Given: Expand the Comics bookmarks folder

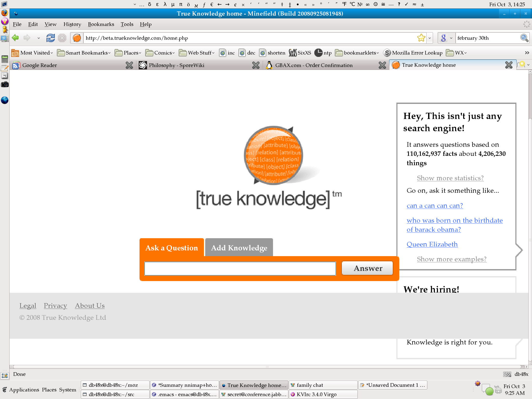Looking at the screenshot, I should point(160,53).
